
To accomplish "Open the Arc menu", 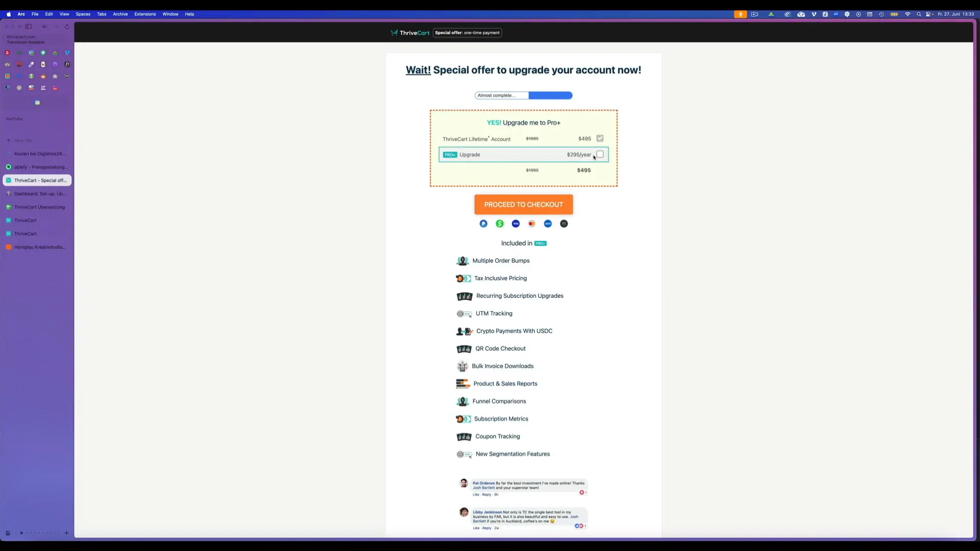I will (21, 14).
